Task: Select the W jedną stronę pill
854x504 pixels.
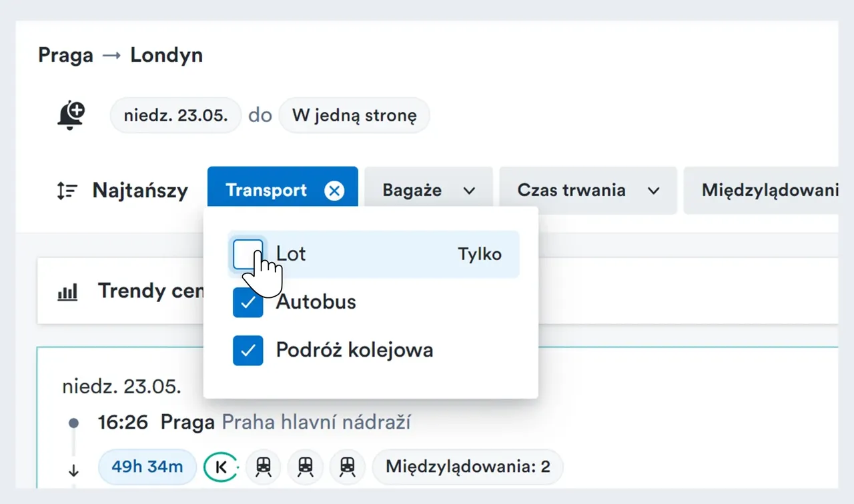Action: (x=354, y=115)
